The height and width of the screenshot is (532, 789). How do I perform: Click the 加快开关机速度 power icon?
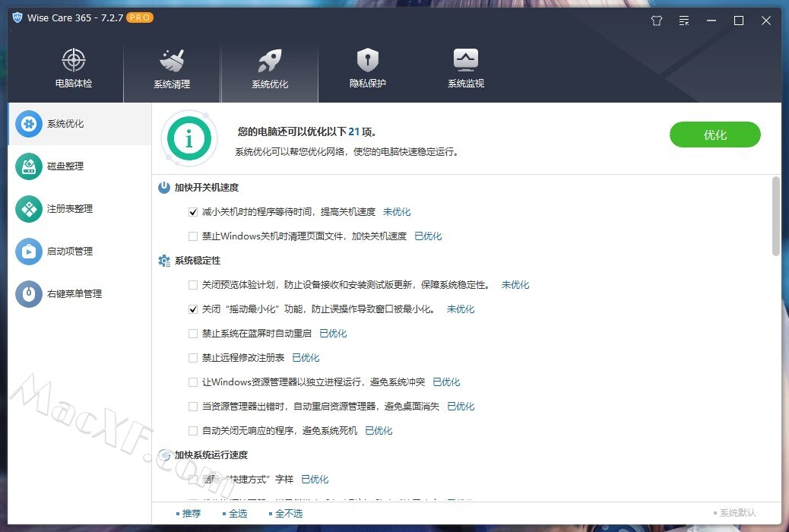pyautogui.click(x=164, y=188)
